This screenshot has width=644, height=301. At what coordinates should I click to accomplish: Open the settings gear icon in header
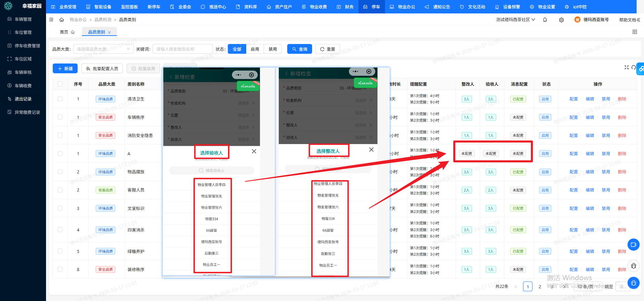pyautogui.click(x=561, y=20)
